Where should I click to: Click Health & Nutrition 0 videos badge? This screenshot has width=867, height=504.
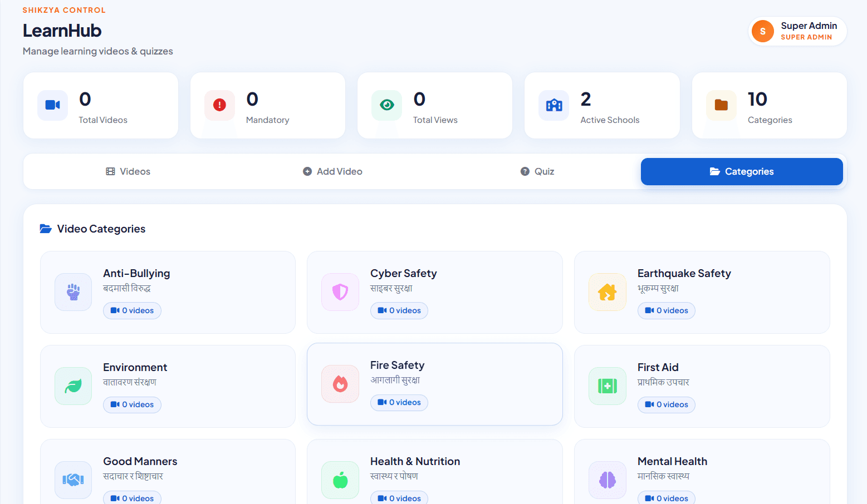(x=399, y=498)
